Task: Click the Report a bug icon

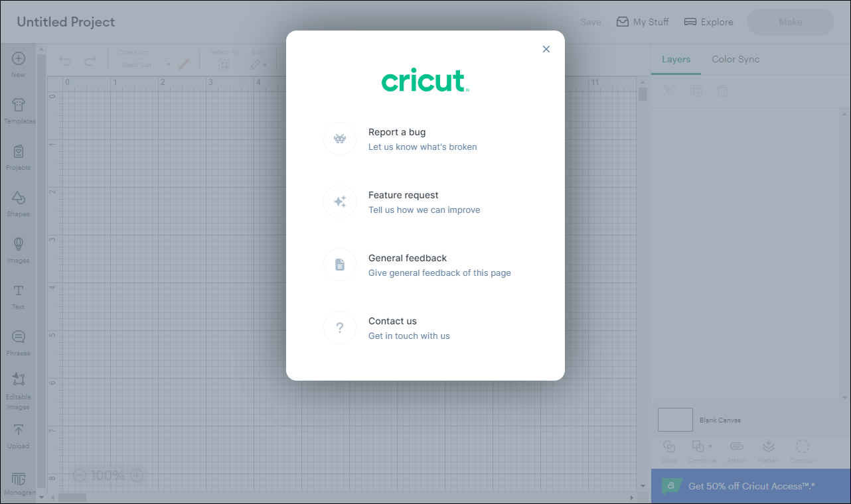Action: 340,139
